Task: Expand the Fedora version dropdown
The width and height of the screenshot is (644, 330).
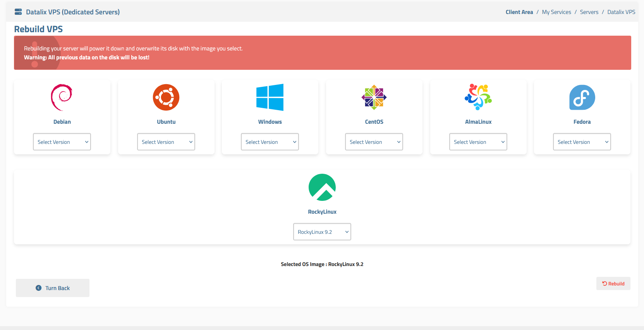Action: pos(582,142)
